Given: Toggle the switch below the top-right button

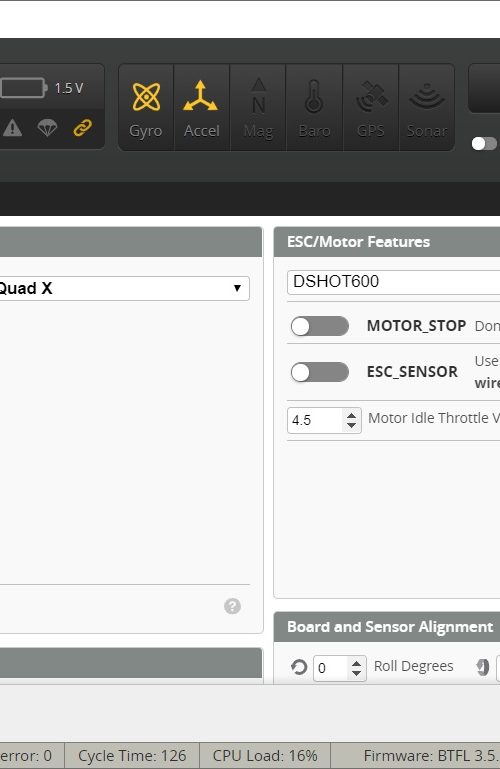Looking at the screenshot, I should click(484, 144).
